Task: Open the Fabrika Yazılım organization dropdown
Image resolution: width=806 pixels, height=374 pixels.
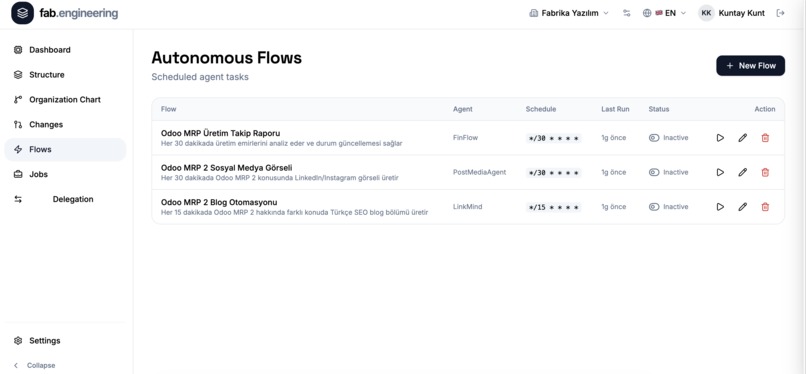Action: tap(569, 13)
